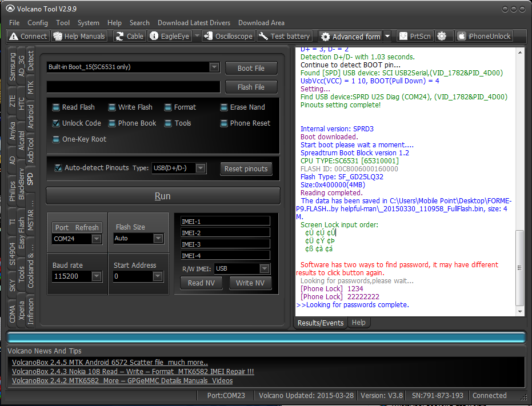
Task: Click the IMEI-3 input field
Action: (225, 244)
